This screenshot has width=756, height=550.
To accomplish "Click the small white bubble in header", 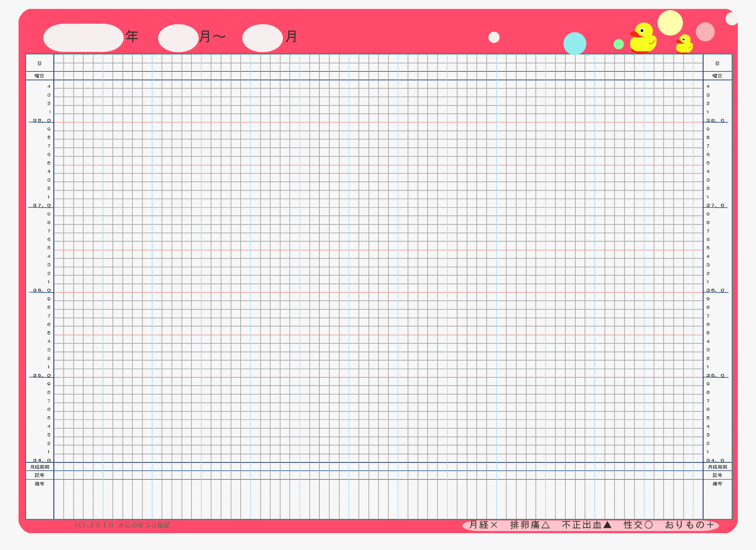I will [494, 37].
